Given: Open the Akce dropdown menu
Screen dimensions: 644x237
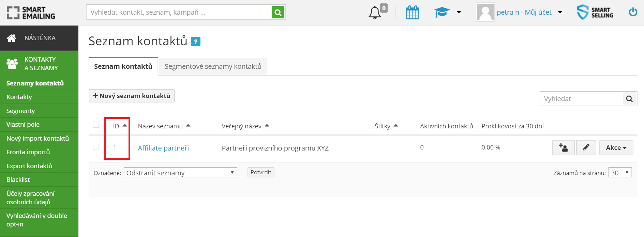Looking at the screenshot, I should point(616,148).
